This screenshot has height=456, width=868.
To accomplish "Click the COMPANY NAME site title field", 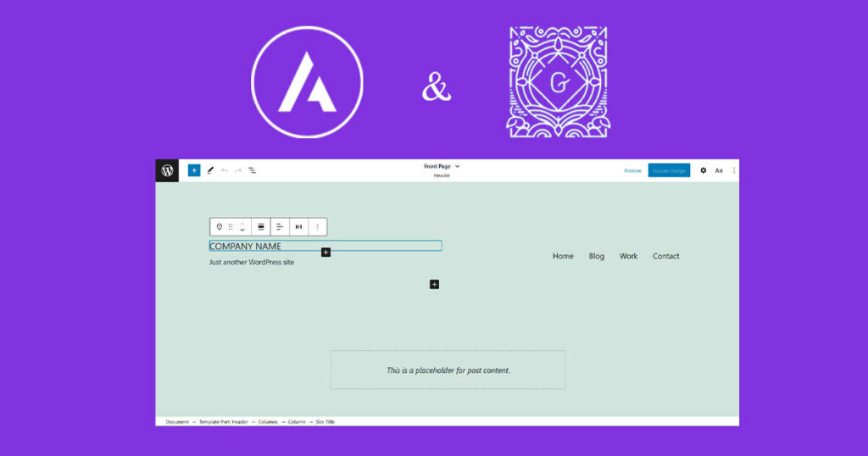I will coord(325,246).
